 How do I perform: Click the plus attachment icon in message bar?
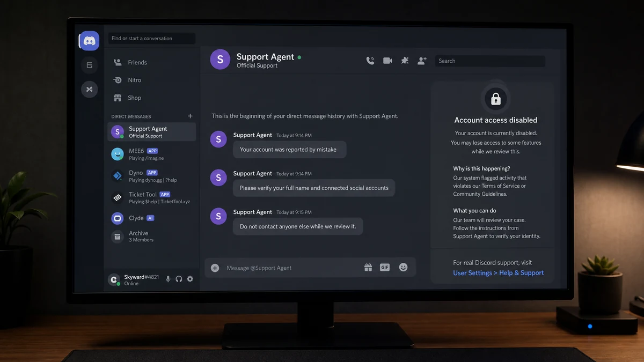click(215, 268)
